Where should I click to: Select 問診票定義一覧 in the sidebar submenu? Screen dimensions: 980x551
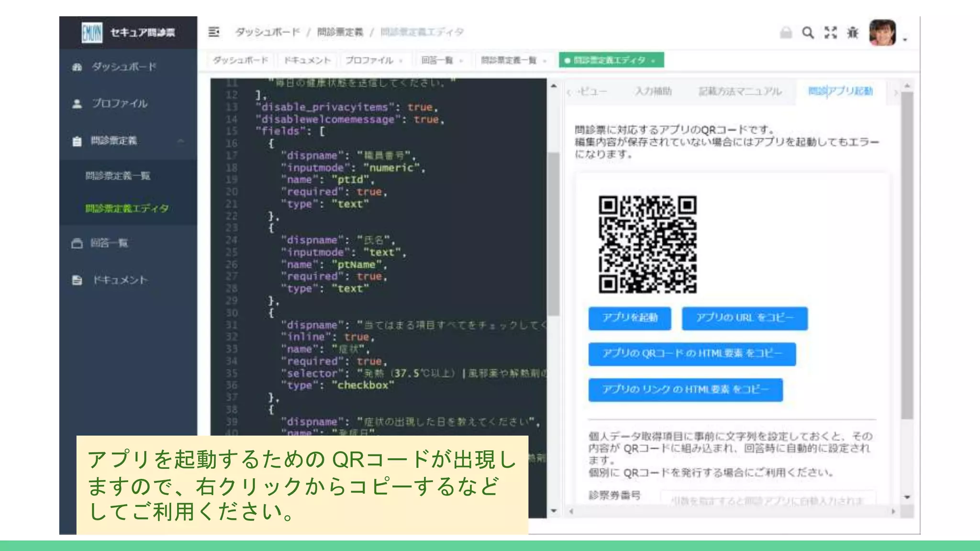[128, 176]
